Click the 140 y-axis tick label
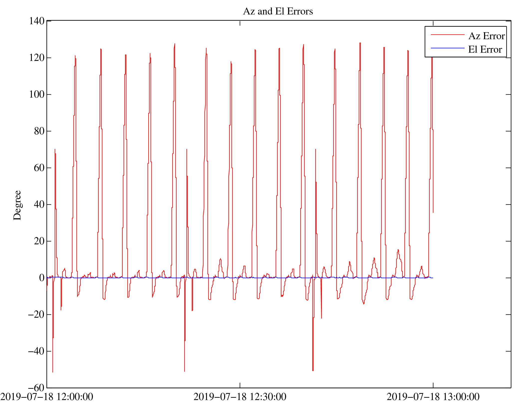The image size is (518, 420). click(37, 21)
